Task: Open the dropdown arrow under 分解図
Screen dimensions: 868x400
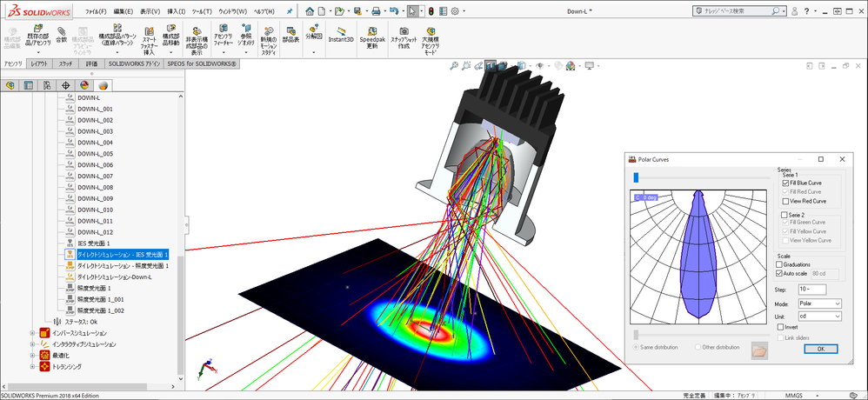Action: pyautogui.click(x=313, y=52)
